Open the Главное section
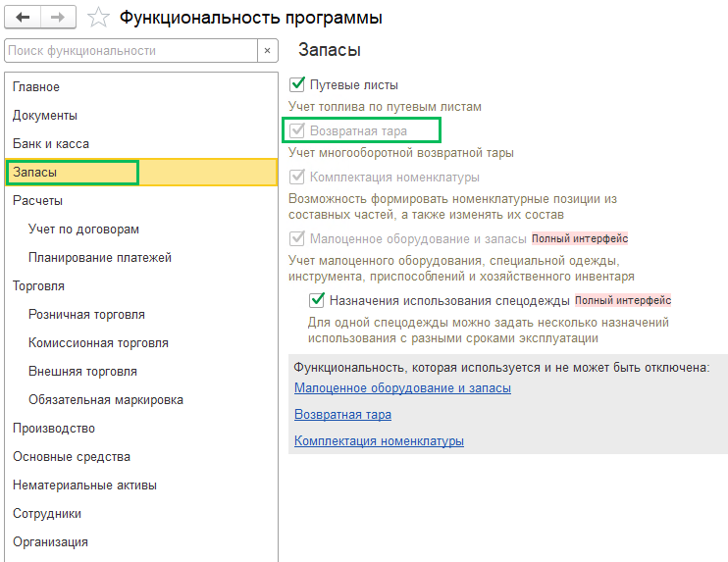This screenshot has height=562, width=728. click(x=141, y=86)
